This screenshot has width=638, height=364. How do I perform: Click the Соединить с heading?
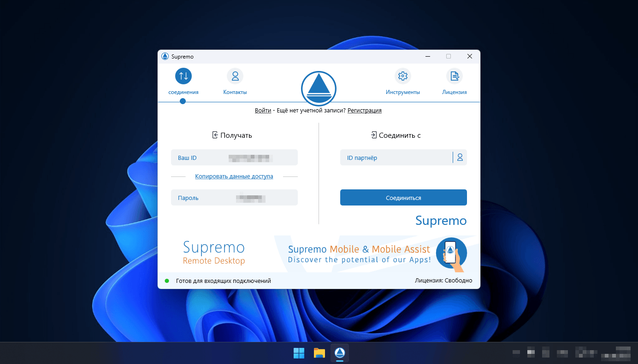point(396,135)
